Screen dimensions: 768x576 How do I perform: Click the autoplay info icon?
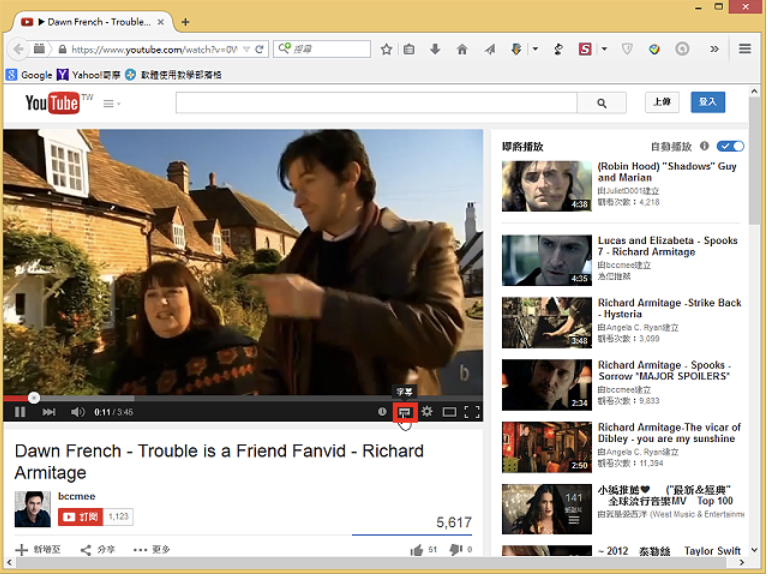[x=704, y=146]
